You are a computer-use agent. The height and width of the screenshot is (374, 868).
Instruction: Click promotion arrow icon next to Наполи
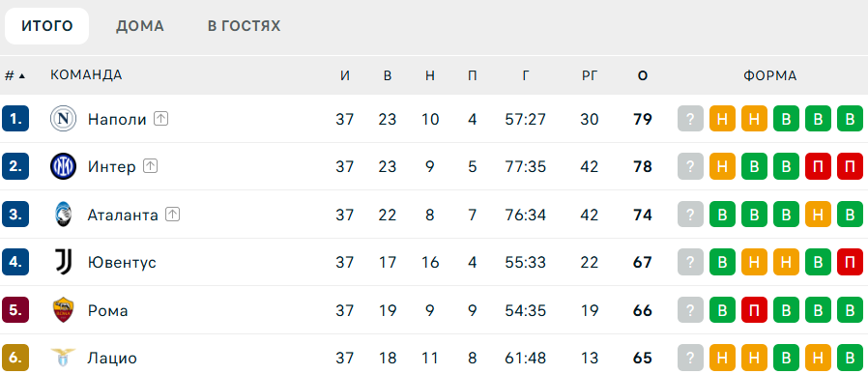click(x=160, y=119)
